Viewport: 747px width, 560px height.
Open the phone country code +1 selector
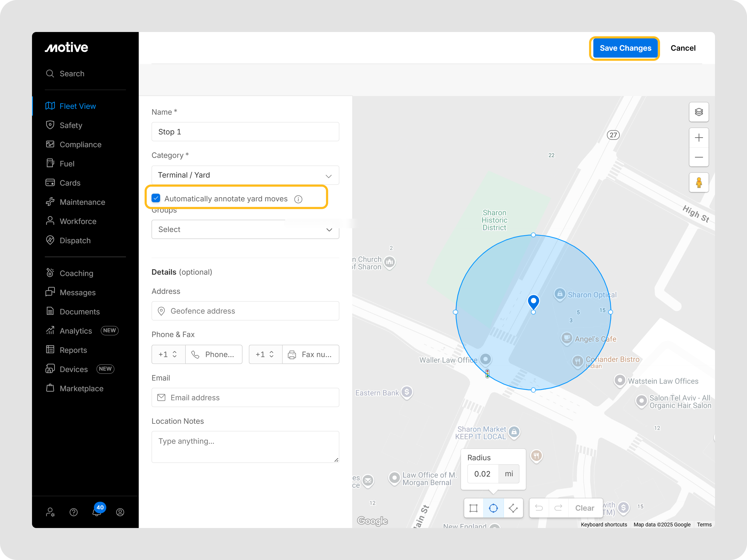point(168,354)
